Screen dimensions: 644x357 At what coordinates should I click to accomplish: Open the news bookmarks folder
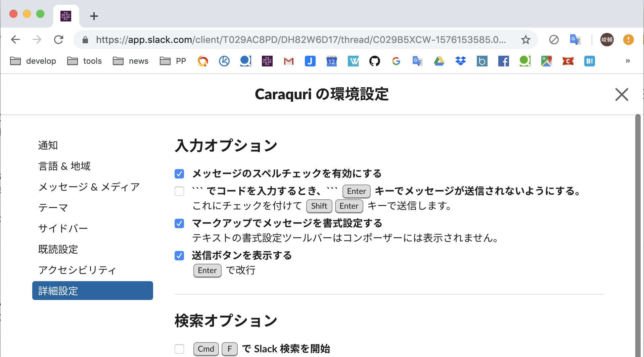[130, 61]
